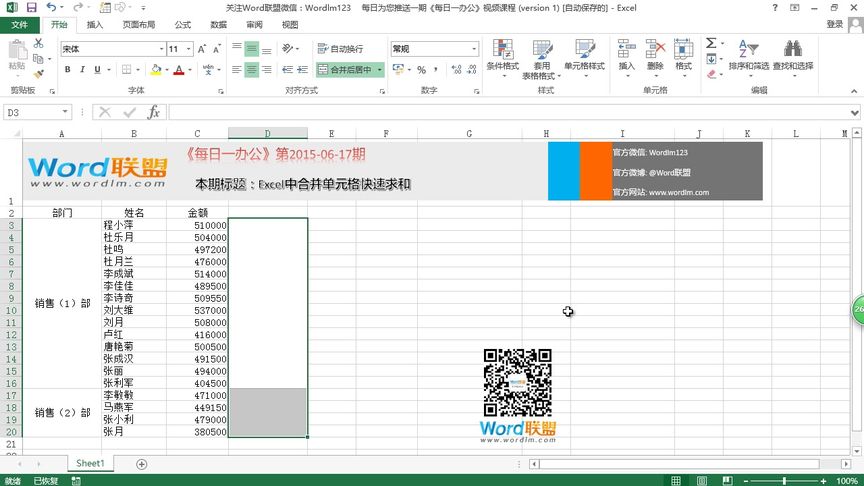Activate the Format Painter brush
The width and height of the screenshot is (864, 486).
tap(38, 73)
